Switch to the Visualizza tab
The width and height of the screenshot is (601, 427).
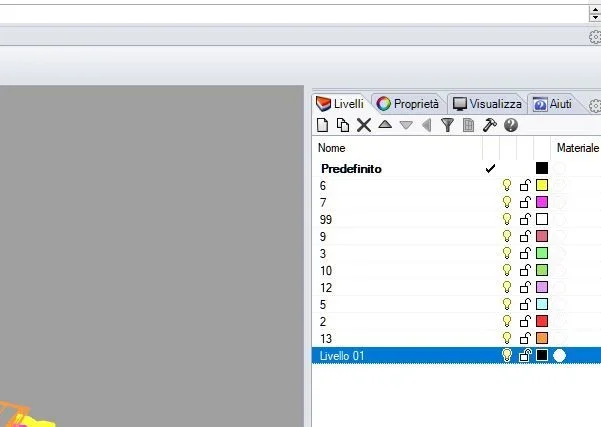coord(487,103)
